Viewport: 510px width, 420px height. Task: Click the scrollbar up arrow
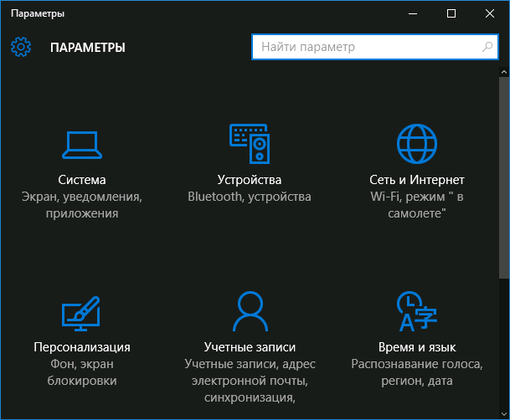tap(504, 72)
